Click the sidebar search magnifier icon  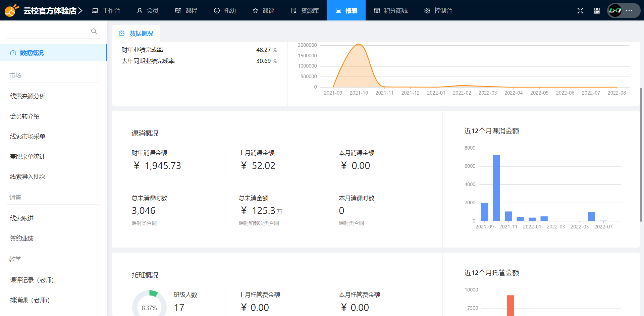(94, 32)
